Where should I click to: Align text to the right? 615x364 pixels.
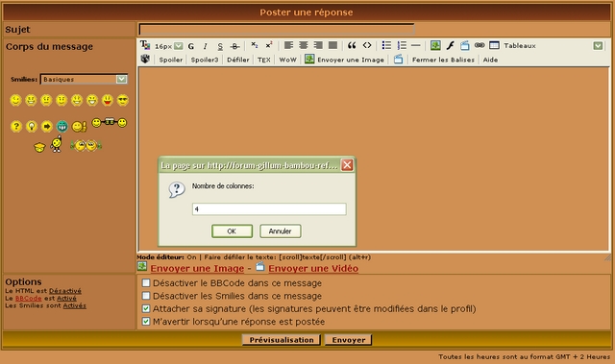point(318,45)
